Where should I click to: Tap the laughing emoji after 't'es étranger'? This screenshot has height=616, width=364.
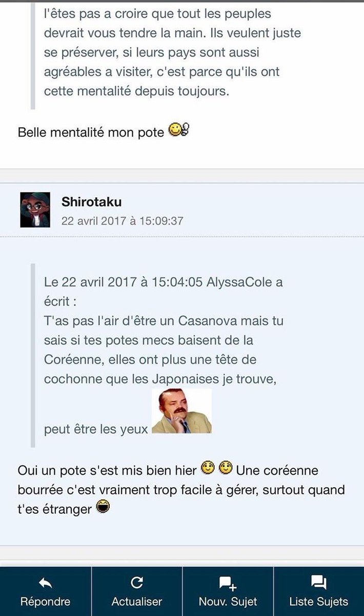103,508
